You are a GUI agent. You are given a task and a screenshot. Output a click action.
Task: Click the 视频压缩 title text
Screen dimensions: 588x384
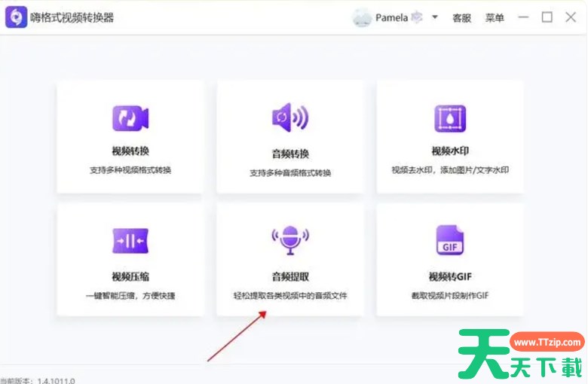(x=130, y=276)
